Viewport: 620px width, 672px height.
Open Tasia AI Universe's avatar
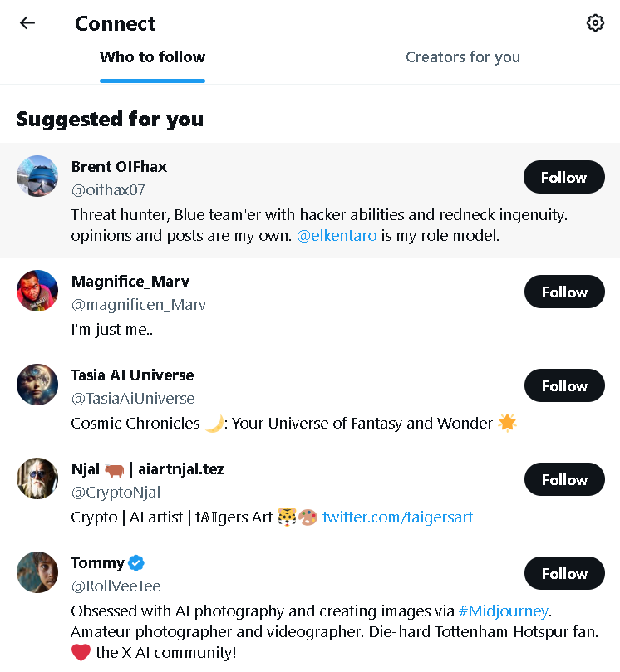click(37, 385)
